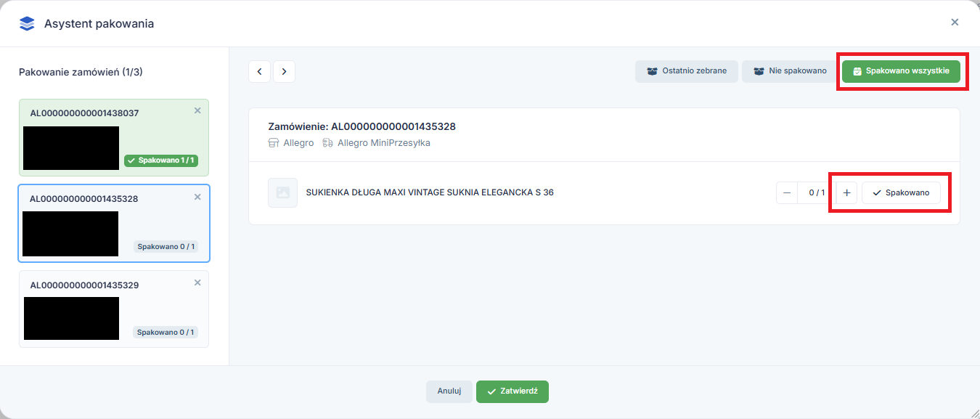980x419 pixels.
Task: Open order AL000000000001435329 in the list
Action: click(x=84, y=285)
